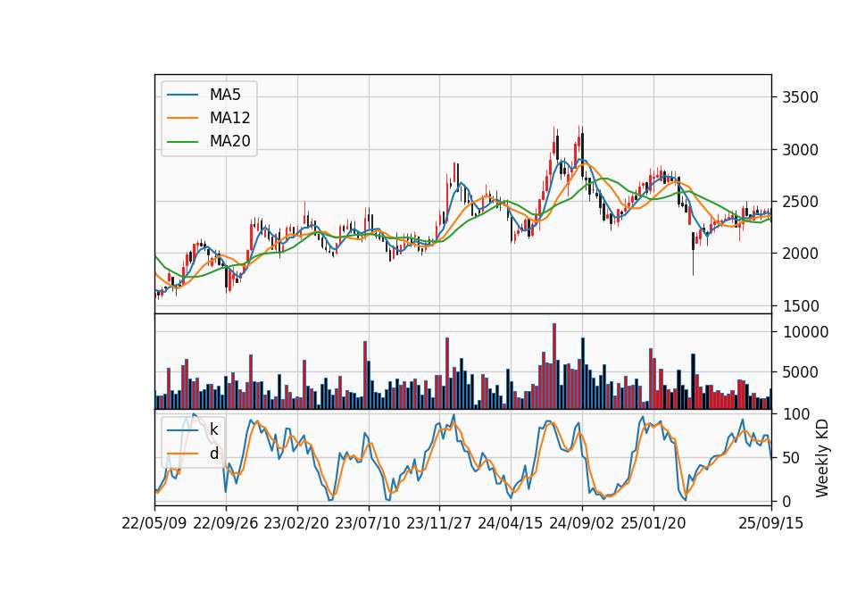Click the tallest volume bar above 10000
857x616 pixels.
click(554, 366)
